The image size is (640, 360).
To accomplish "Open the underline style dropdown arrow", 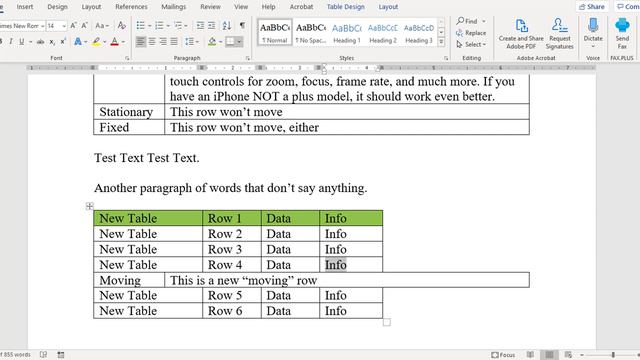I will tap(31, 42).
